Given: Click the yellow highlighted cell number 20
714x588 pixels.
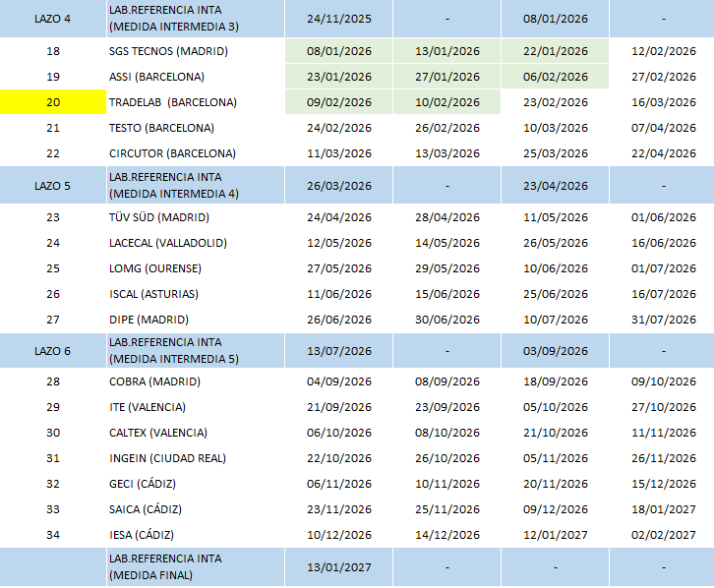Looking at the screenshot, I should click(53, 102).
